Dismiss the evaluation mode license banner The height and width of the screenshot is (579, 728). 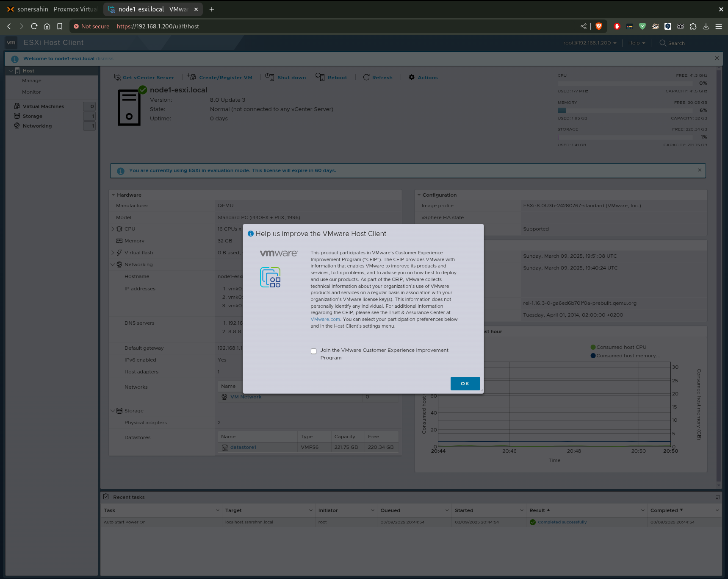699,170
